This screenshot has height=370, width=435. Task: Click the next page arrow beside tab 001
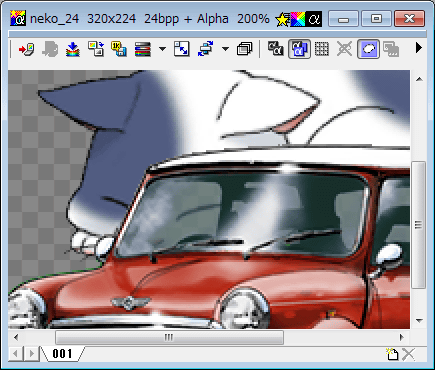[x=32, y=354]
